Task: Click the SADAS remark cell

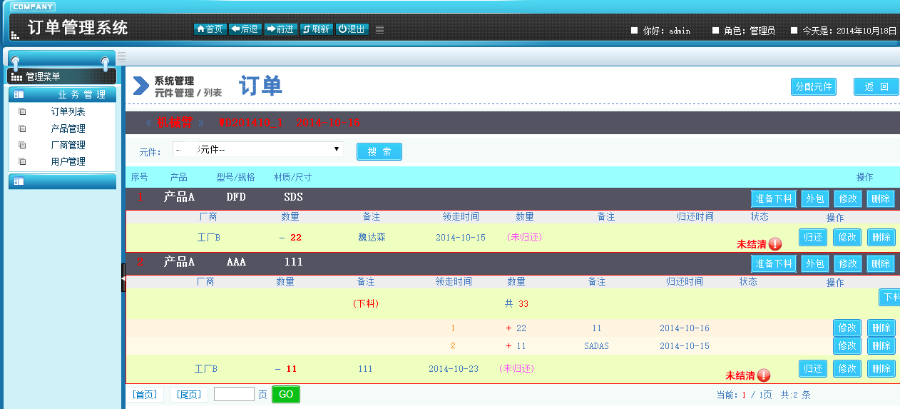Action: 595,346
